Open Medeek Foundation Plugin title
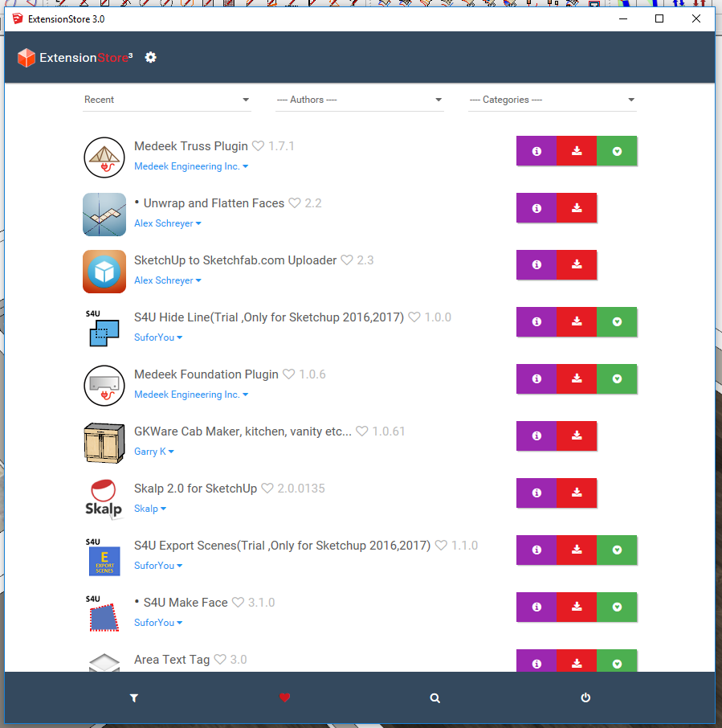Screen dimensions: 722x728 206,374
